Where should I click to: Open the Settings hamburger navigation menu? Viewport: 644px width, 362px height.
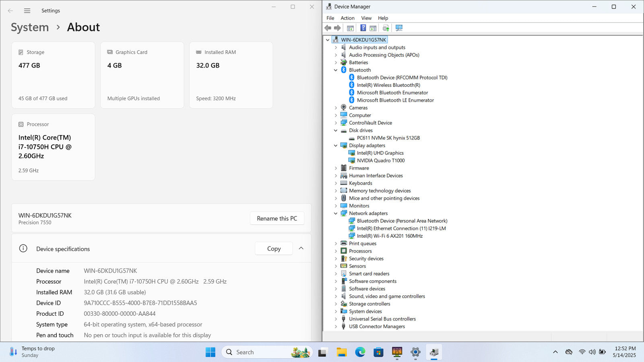pyautogui.click(x=27, y=11)
